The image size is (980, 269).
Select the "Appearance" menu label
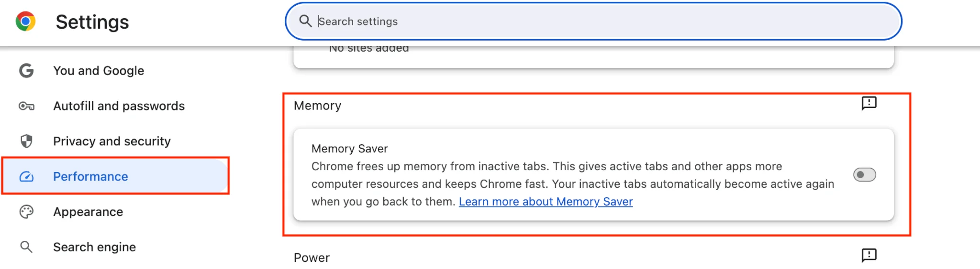(x=88, y=212)
